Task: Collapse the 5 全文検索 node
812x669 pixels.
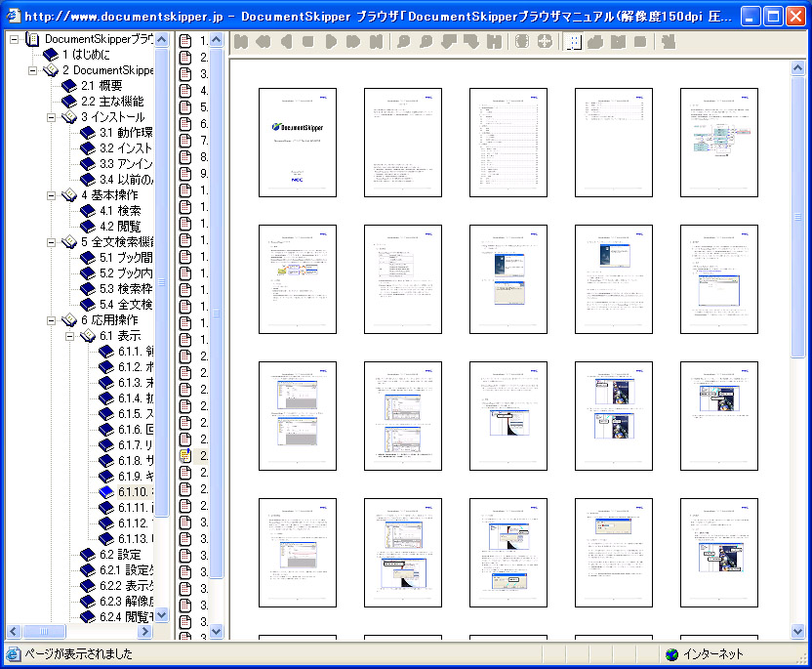Action: (52, 242)
